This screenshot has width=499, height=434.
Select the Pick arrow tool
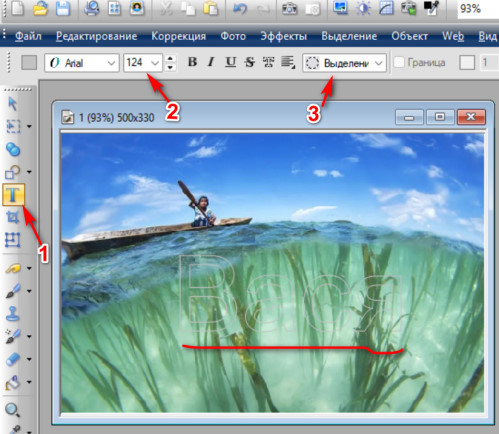(x=13, y=104)
